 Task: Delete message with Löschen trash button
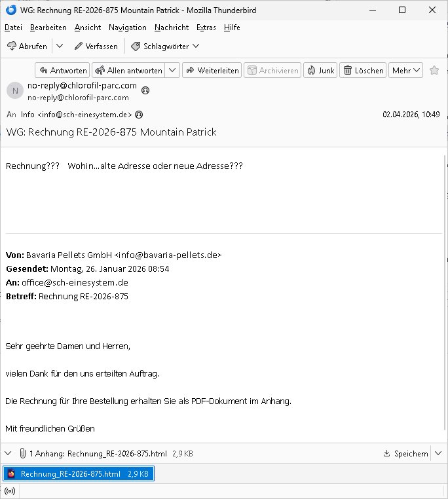click(363, 70)
